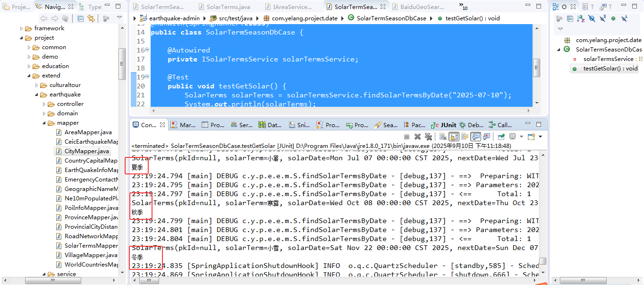Image resolution: width=644 pixels, height=285 pixels.
Task: Toggle Hide Non-Public Members in the Outline
Action: point(613,18)
